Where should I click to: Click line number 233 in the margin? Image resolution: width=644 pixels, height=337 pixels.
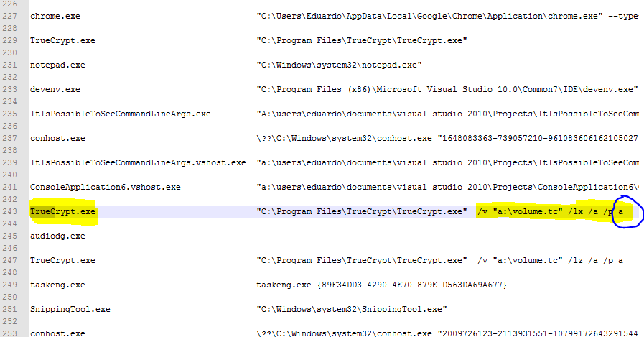10,89
